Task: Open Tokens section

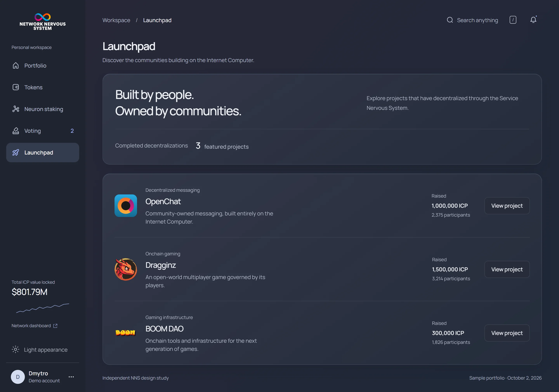Action: tap(33, 87)
